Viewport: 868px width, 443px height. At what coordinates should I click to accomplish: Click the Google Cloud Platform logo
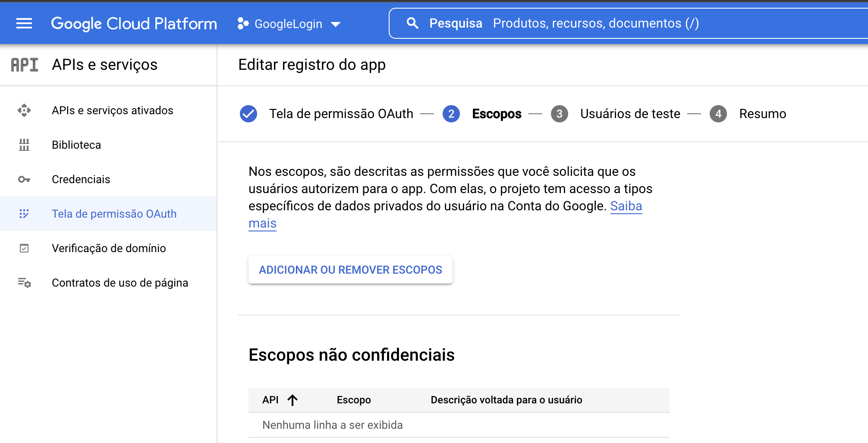click(x=134, y=24)
